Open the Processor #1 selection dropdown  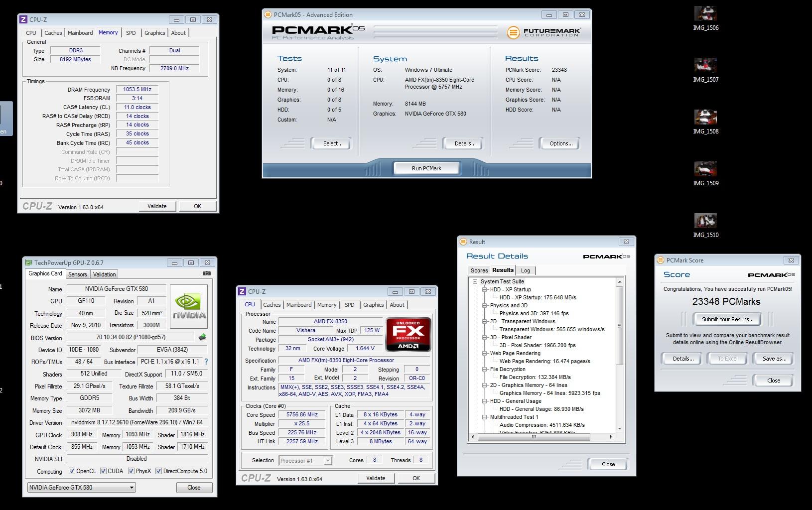305,461
